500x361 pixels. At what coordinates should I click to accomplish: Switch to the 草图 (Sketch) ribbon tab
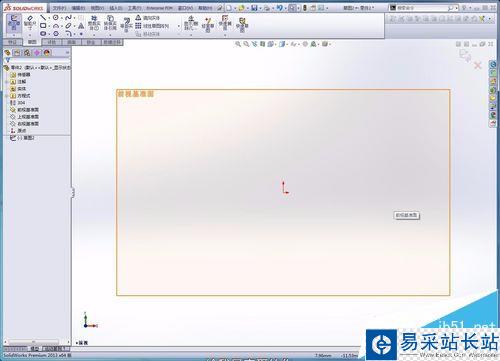click(x=32, y=42)
